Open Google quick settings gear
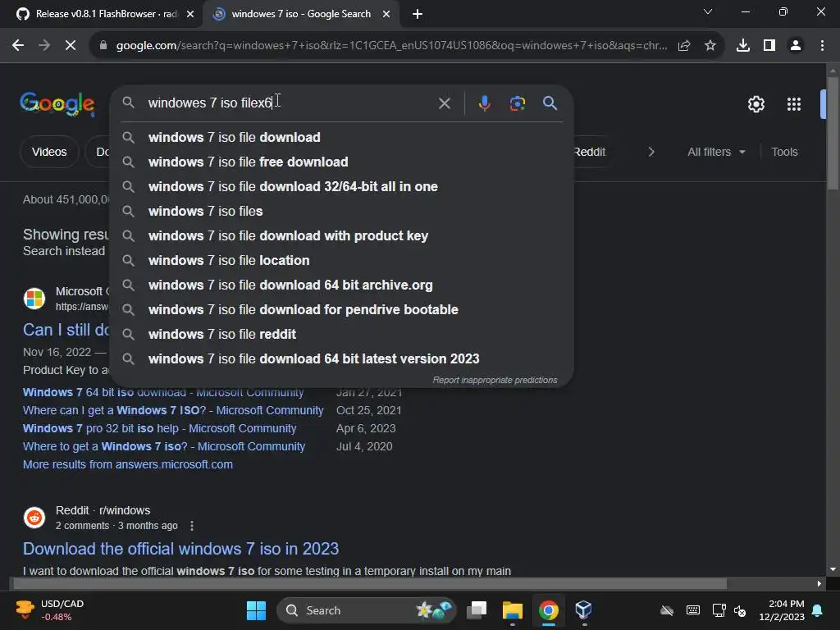The width and height of the screenshot is (840, 630). coord(756,104)
